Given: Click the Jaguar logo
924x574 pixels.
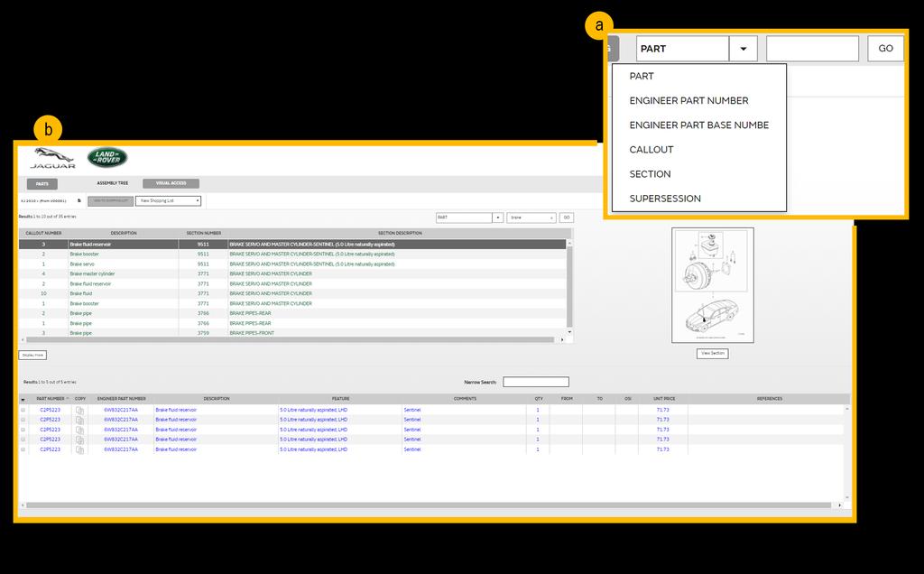Looking at the screenshot, I should pyautogui.click(x=52, y=157).
